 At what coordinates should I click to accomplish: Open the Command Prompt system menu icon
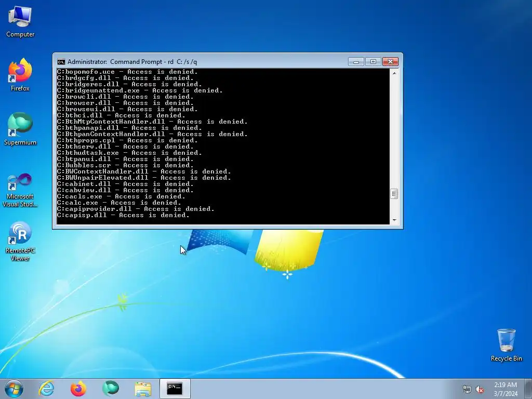(x=61, y=62)
